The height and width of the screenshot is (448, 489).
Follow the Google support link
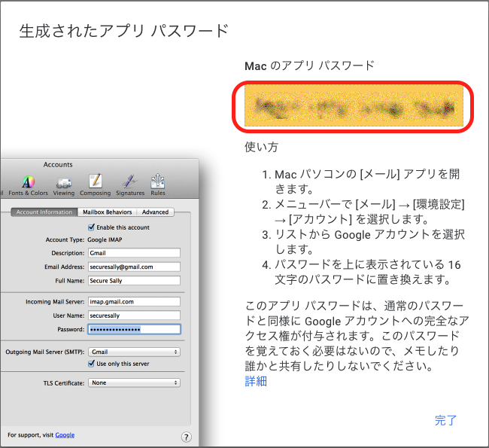point(65,435)
